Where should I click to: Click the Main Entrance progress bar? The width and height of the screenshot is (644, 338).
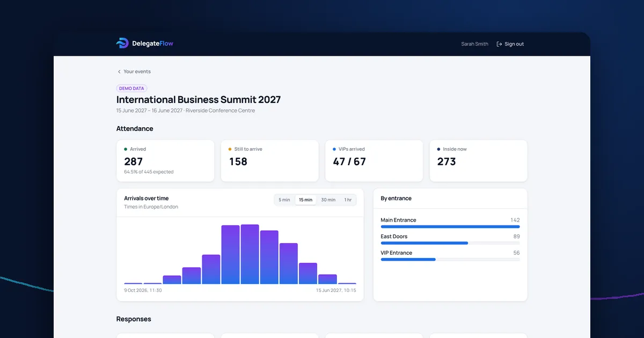click(x=450, y=226)
